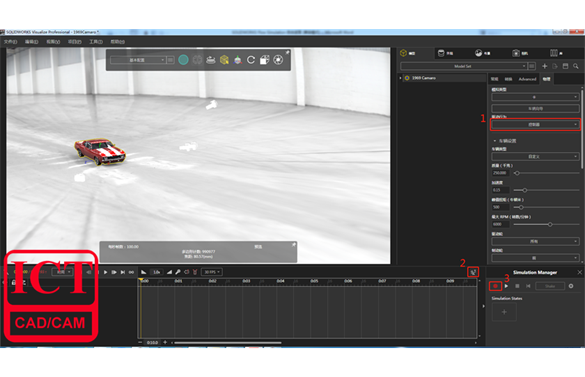Click the slider next to the 500 value

[547, 207]
